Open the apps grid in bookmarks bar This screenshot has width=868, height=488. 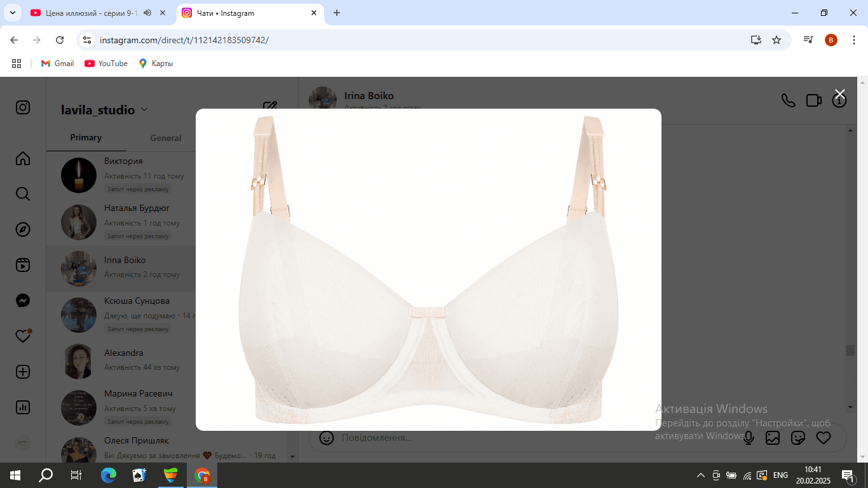click(x=17, y=64)
